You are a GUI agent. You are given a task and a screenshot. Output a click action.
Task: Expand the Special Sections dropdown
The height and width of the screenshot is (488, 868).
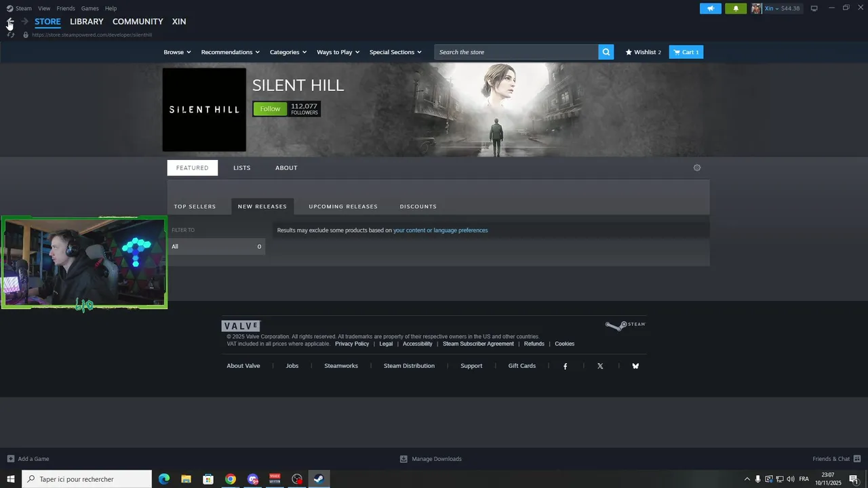pyautogui.click(x=395, y=52)
